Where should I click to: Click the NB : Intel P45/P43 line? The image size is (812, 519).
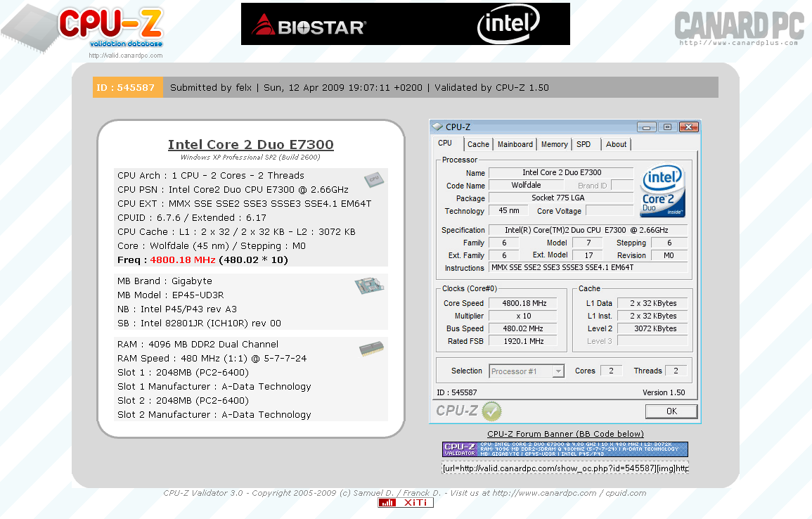tap(177, 309)
